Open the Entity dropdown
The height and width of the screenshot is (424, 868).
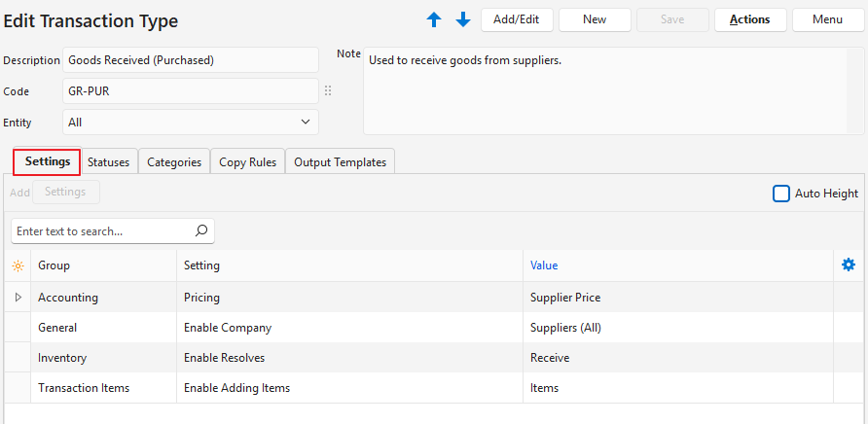click(x=191, y=122)
